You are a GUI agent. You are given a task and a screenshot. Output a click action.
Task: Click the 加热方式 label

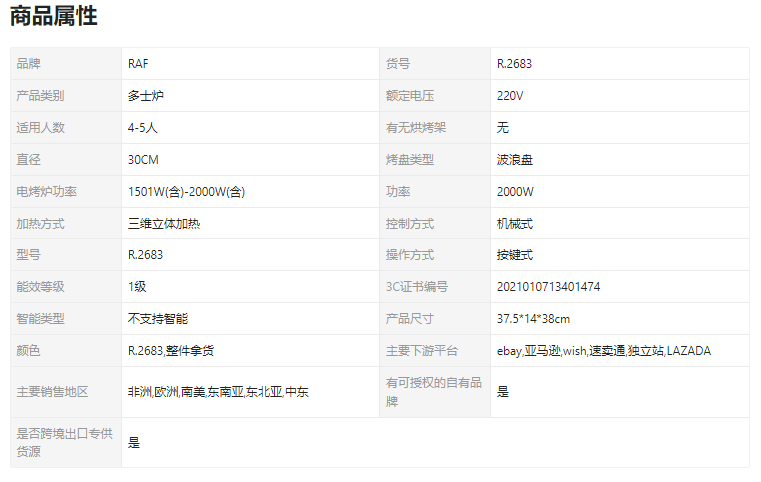point(40,224)
